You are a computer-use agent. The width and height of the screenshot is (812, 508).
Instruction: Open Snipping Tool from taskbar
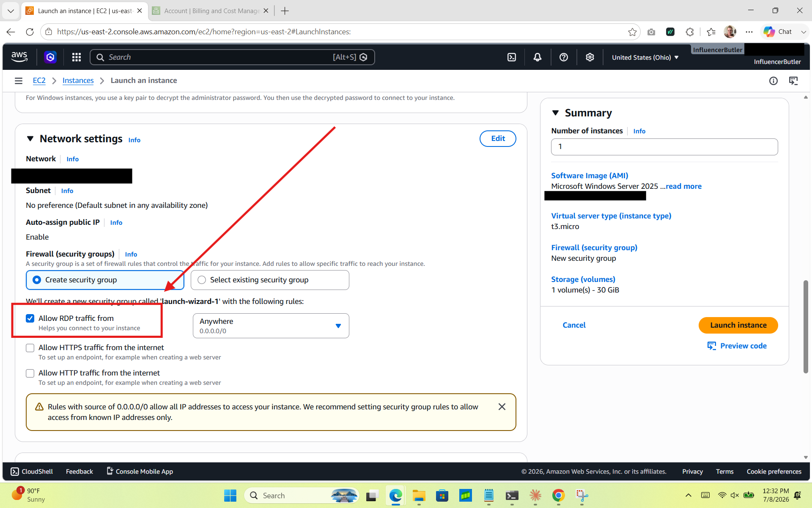[582, 495]
